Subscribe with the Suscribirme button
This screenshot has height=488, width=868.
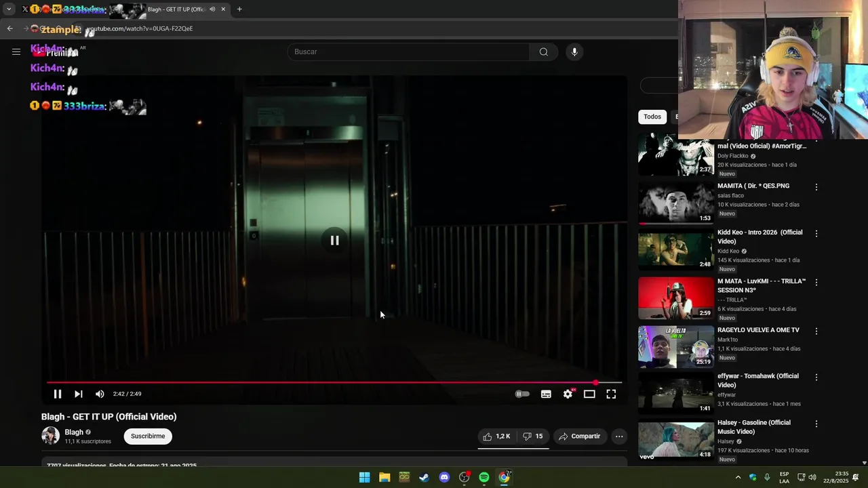[148, 436]
